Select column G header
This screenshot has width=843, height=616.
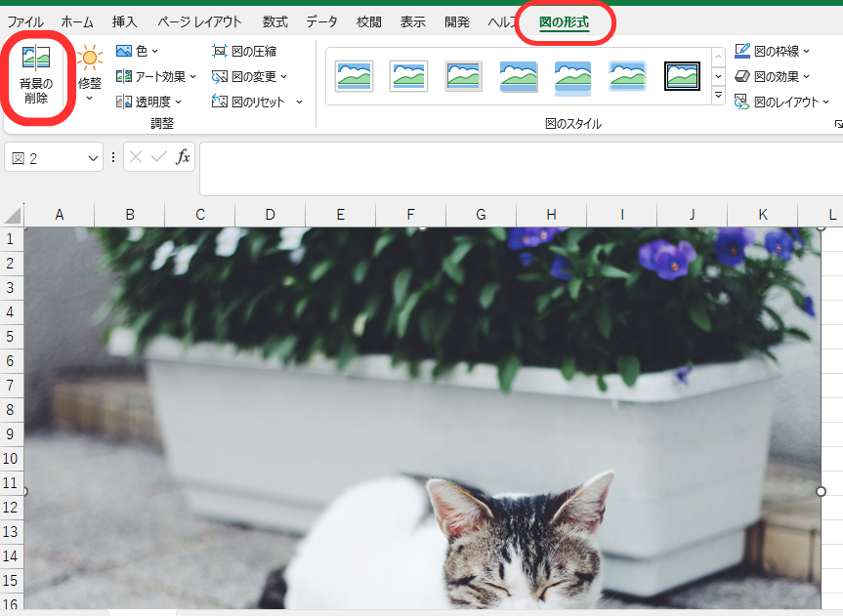(x=481, y=215)
